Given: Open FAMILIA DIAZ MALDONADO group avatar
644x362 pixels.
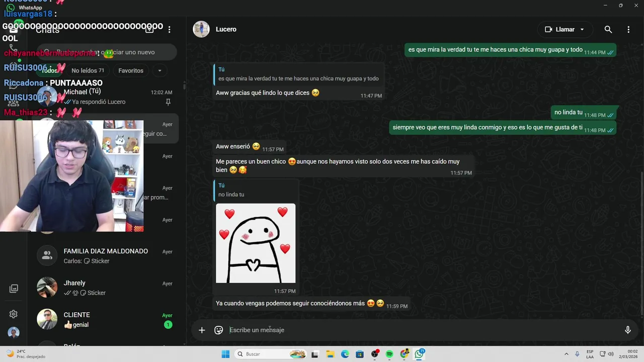Looking at the screenshot, I should 47,255.
